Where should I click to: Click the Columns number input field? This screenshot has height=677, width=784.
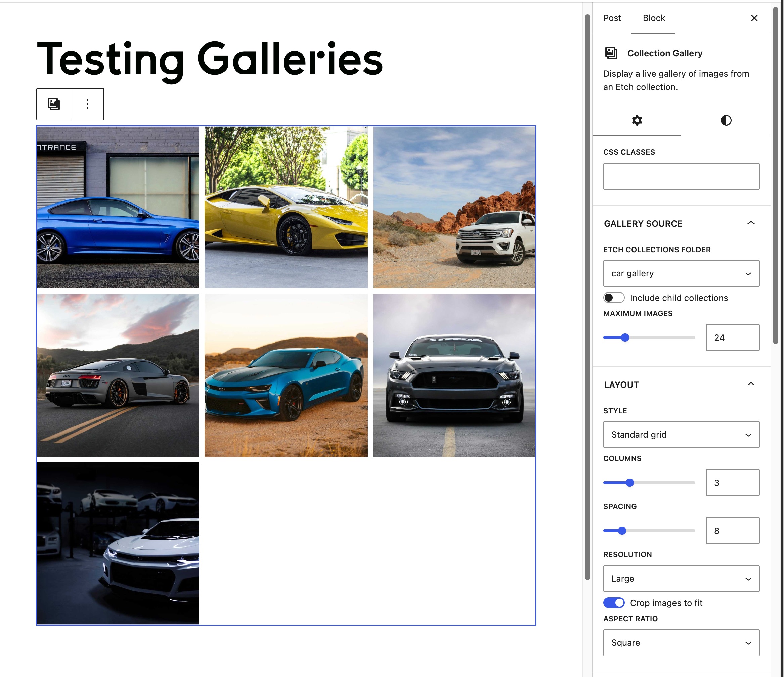tap(733, 482)
